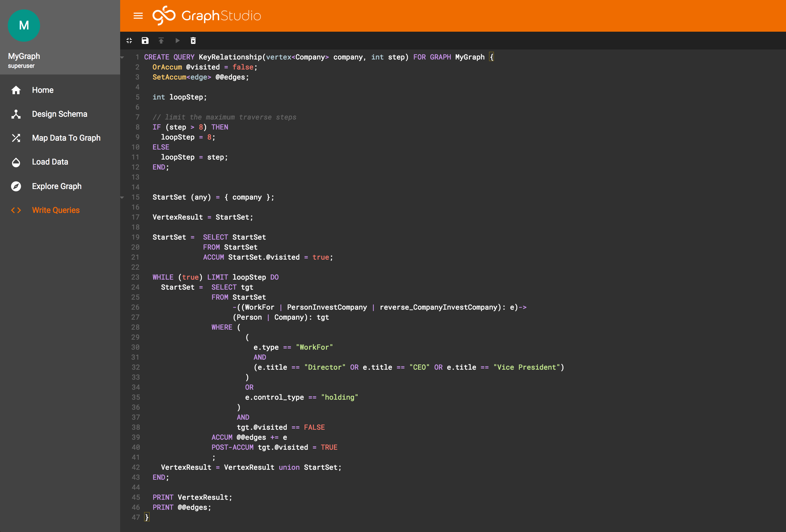The height and width of the screenshot is (532, 786).
Task: Click 'reverse_CompanyInvestCompany' edge type
Action: pos(439,307)
